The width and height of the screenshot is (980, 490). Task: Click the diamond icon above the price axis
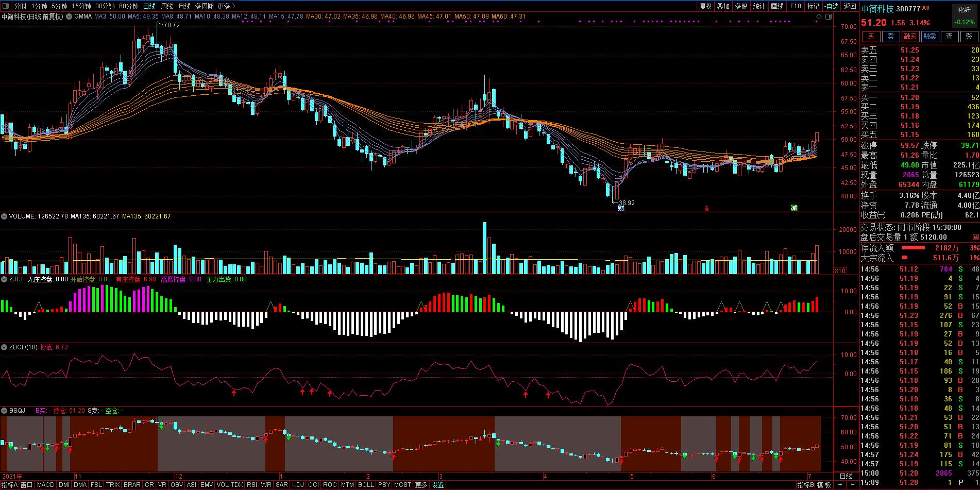click(819, 17)
